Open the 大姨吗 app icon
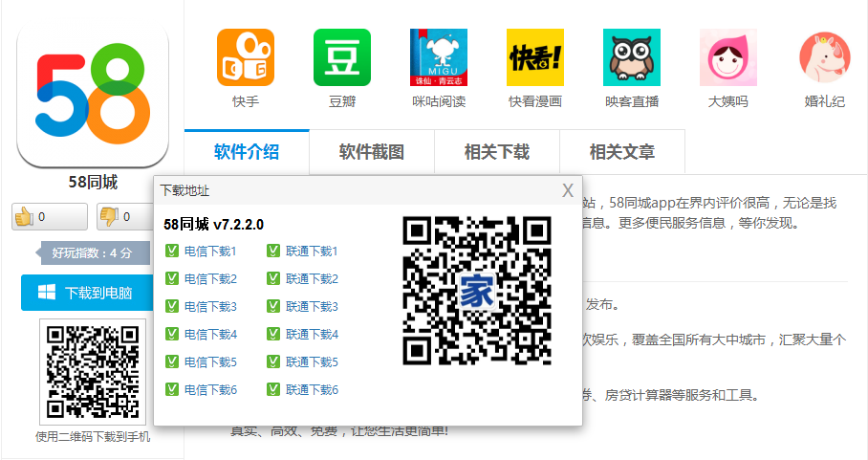 pos(727,57)
